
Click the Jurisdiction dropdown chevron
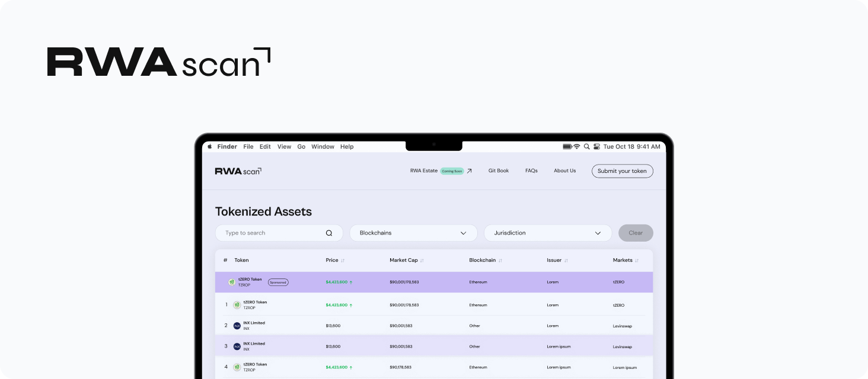click(598, 233)
